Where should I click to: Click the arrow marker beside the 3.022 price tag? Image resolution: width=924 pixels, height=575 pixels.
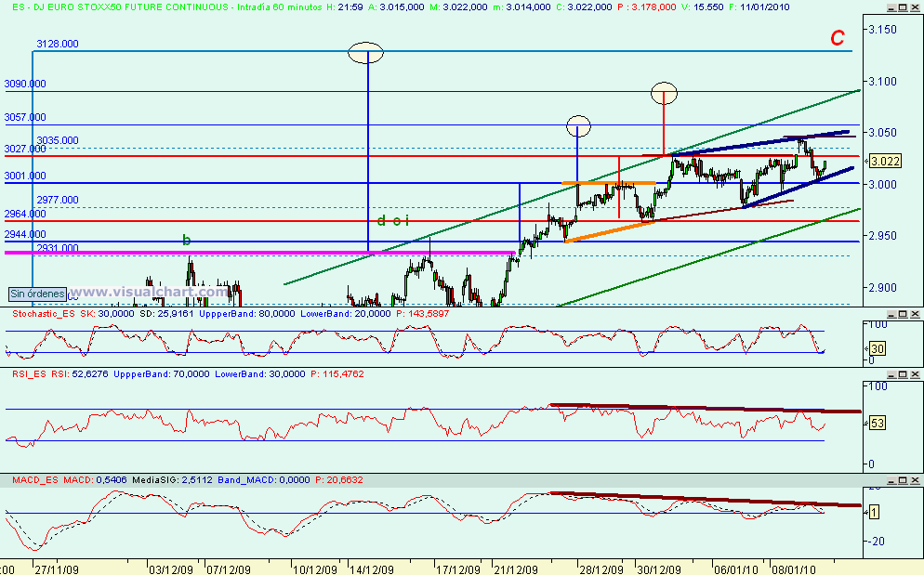tap(867, 160)
